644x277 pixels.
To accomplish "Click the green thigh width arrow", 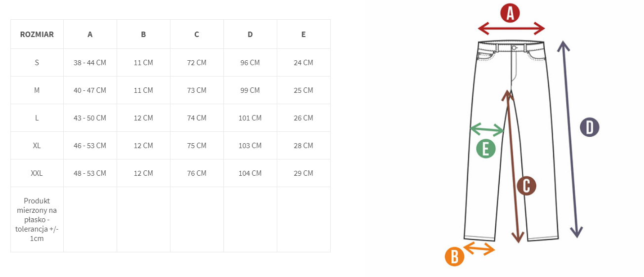I will [x=486, y=130].
